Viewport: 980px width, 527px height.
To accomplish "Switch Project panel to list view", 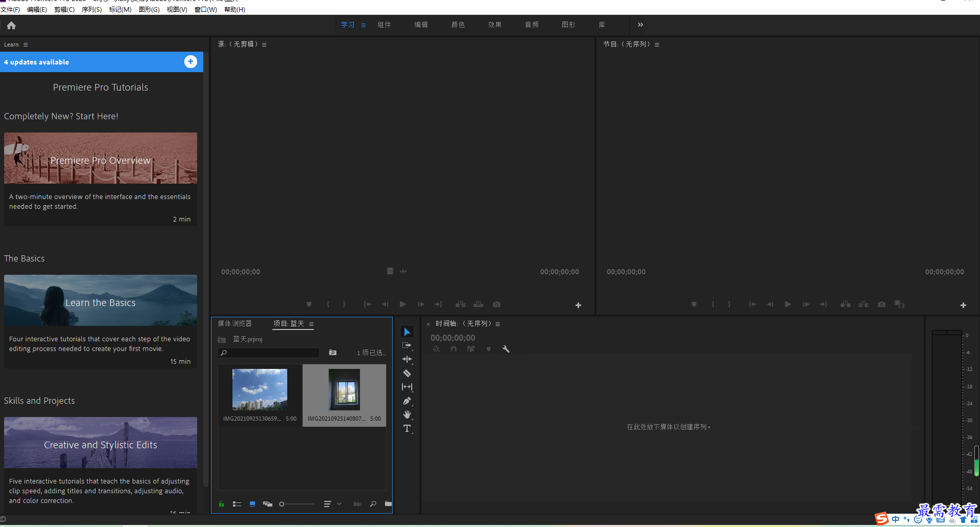I will 237,504.
